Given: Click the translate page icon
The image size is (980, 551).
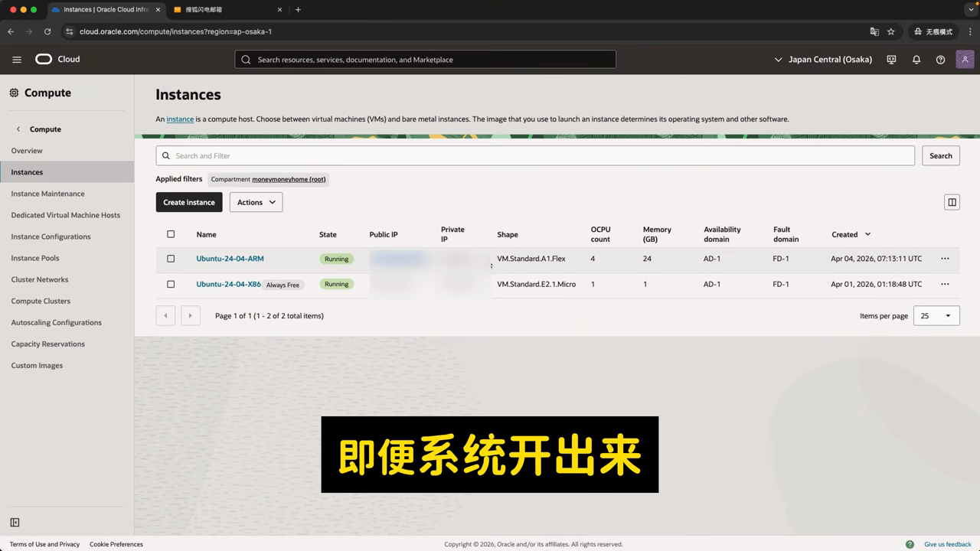Looking at the screenshot, I should click(874, 31).
